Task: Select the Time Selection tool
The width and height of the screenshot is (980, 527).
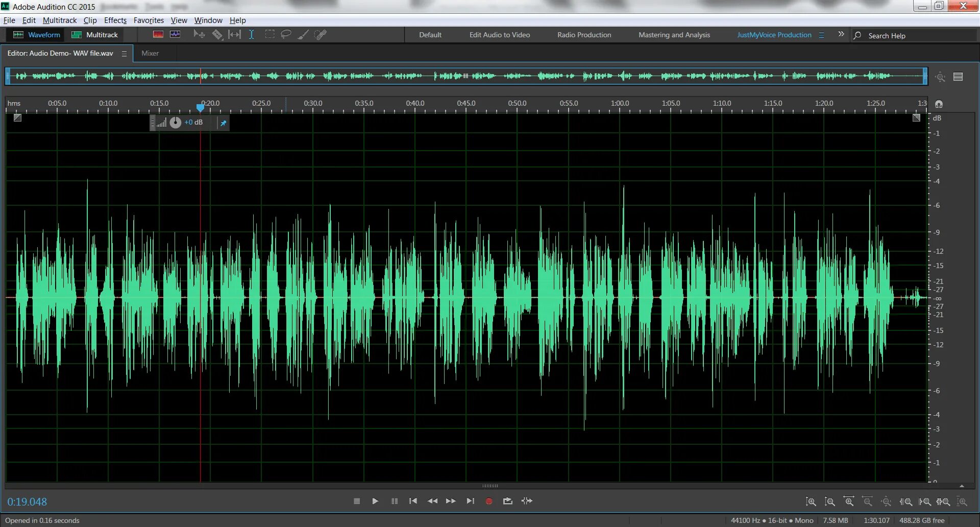Action: coord(252,34)
